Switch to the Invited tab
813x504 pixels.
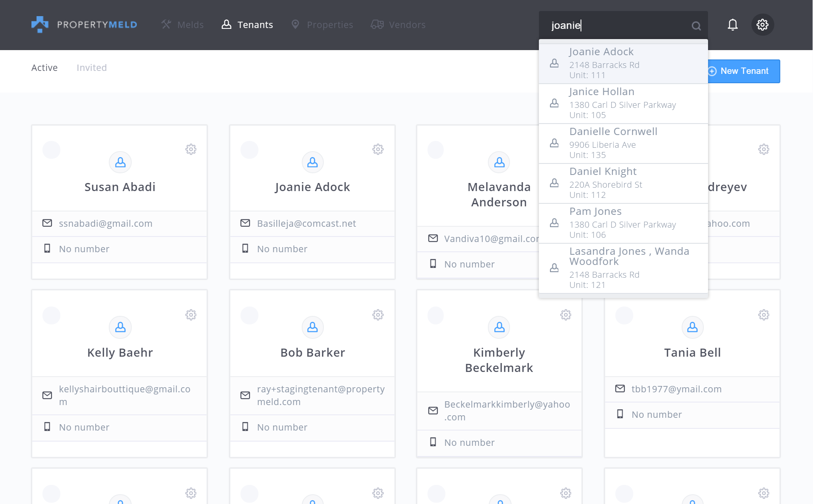pyautogui.click(x=91, y=68)
